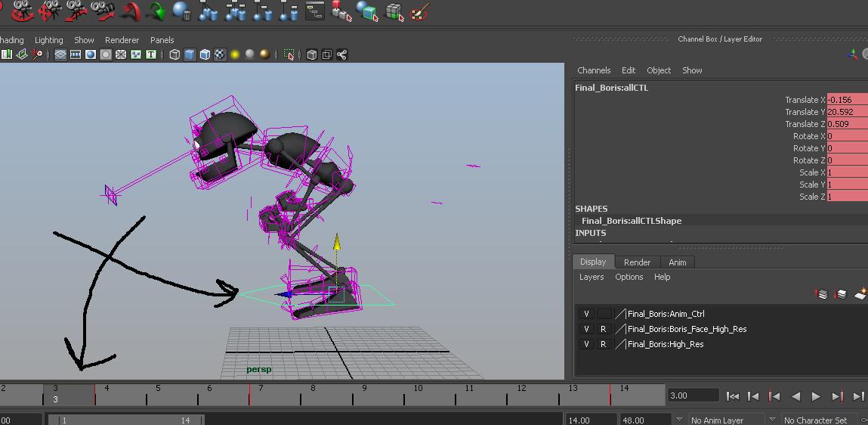Toggle the field chart panel icon
The height and width of the screenshot is (425, 868).
coord(121,55)
